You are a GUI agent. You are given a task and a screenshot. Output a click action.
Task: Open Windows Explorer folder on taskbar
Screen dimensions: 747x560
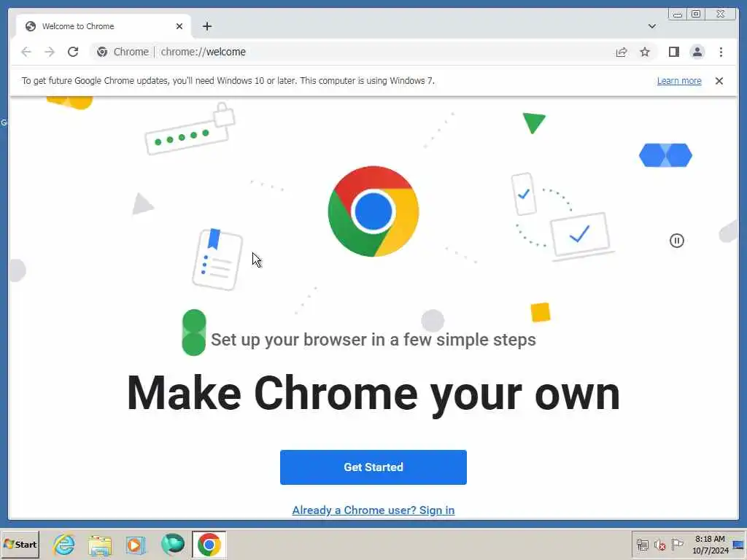coord(100,545)
